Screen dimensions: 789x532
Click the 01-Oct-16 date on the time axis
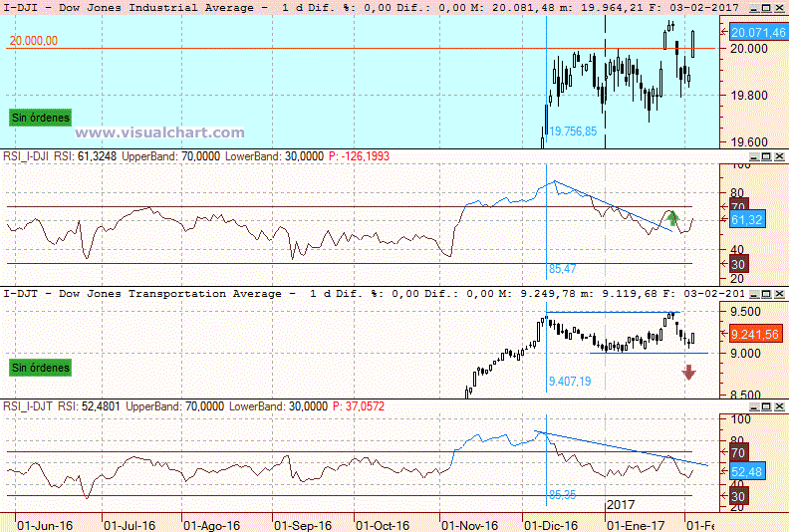coord(383,525)
